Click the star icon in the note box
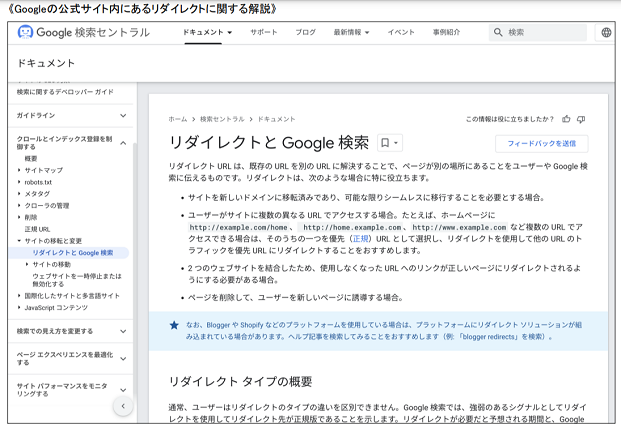Viewport: 621px width, 428px height. coord(174,325)
